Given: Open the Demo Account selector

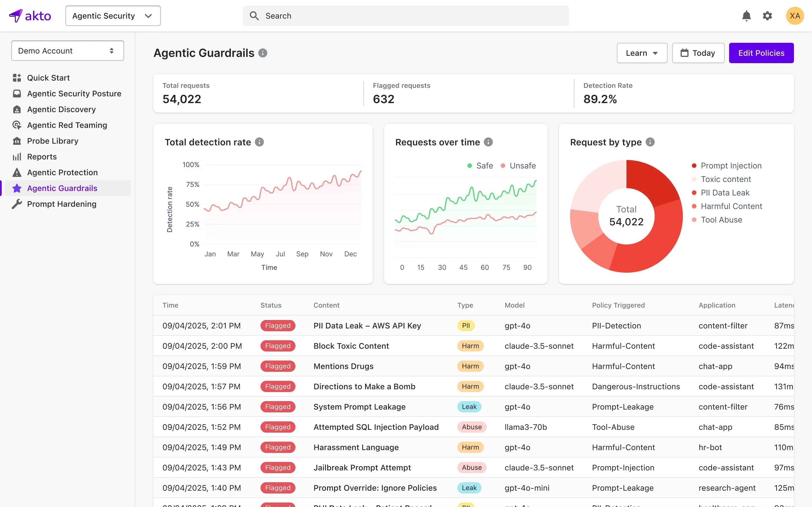Looking at the screenshot, I should pyautogui.click(x=67, y=51).
